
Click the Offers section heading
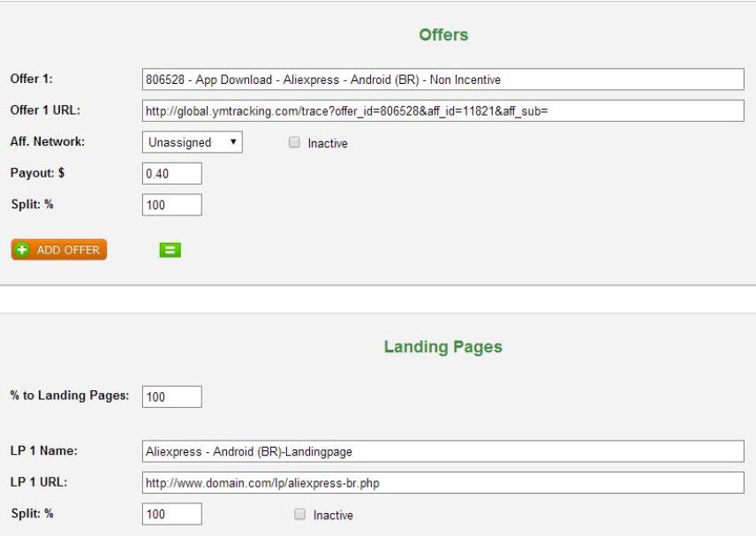(x=443, y=35)
